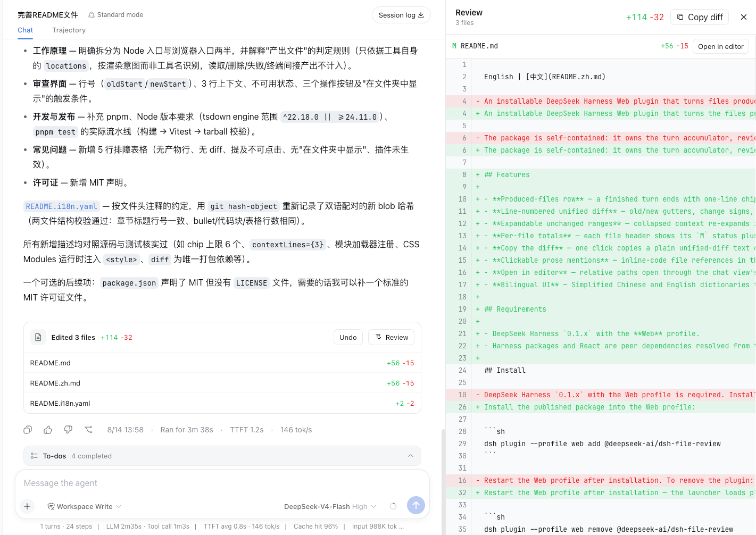This screenshot has width=756, height=535.
Task: Select README.md row in the Edited files list
Action: [x=222, y=363]
